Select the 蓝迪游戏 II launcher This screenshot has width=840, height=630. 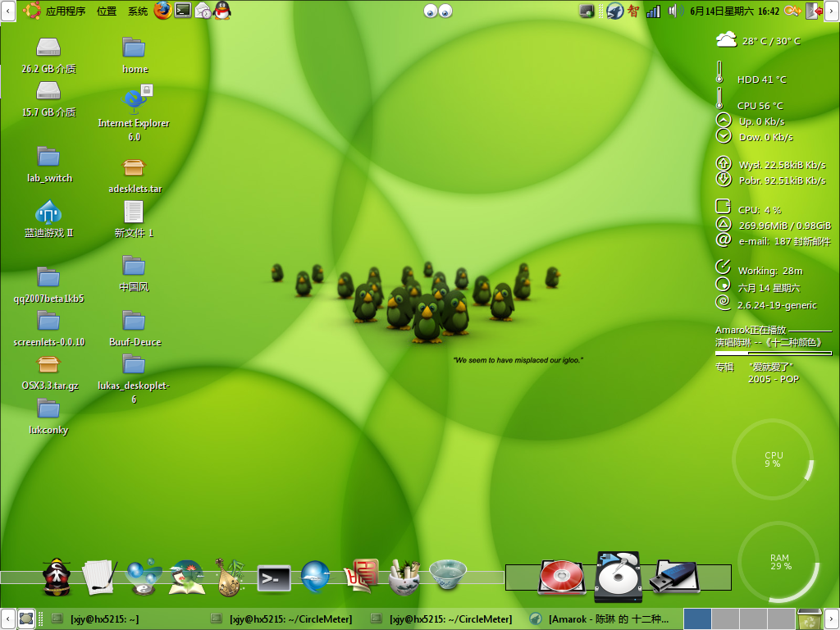click(x=48, y=218)
